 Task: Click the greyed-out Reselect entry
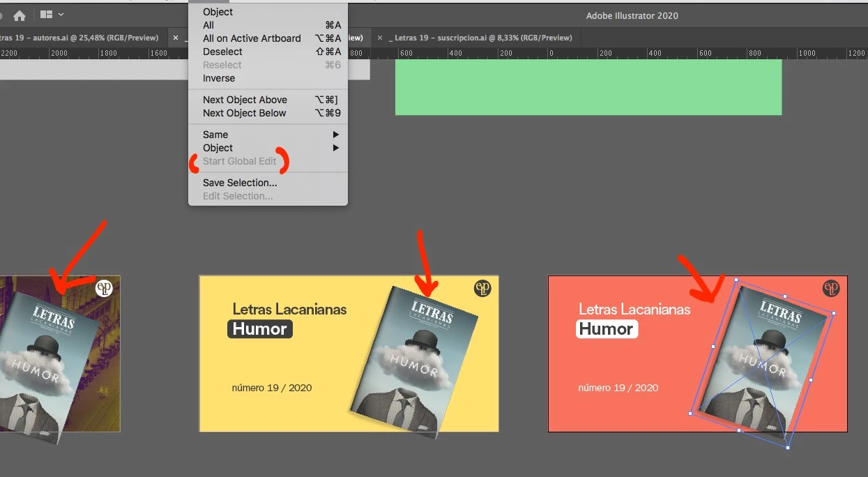268,65
